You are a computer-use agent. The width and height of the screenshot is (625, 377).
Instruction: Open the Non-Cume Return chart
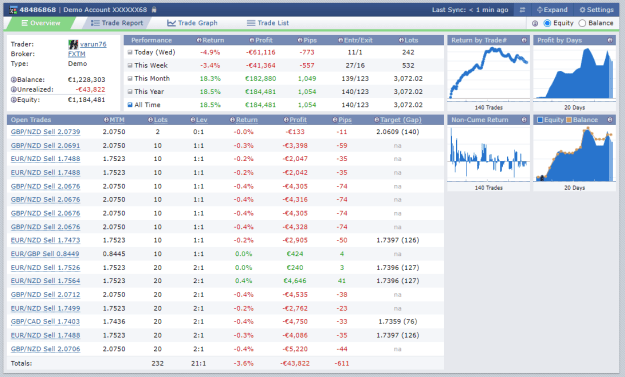point(489,153)
